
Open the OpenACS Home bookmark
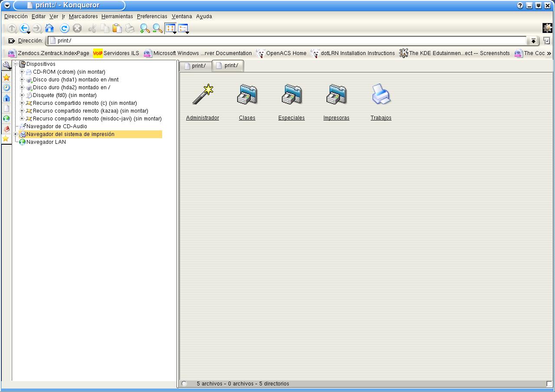pyautogui.click(x=286, y=53)
